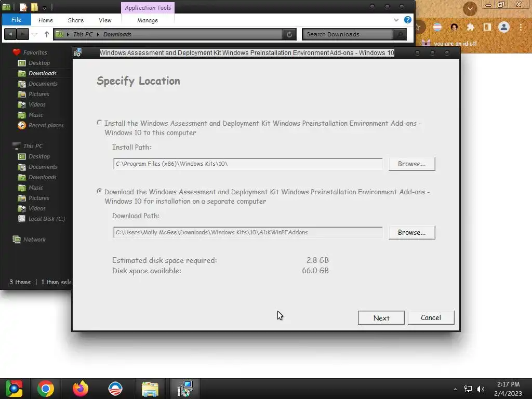Refresh the Downloads folder view

tap(289, 34)
